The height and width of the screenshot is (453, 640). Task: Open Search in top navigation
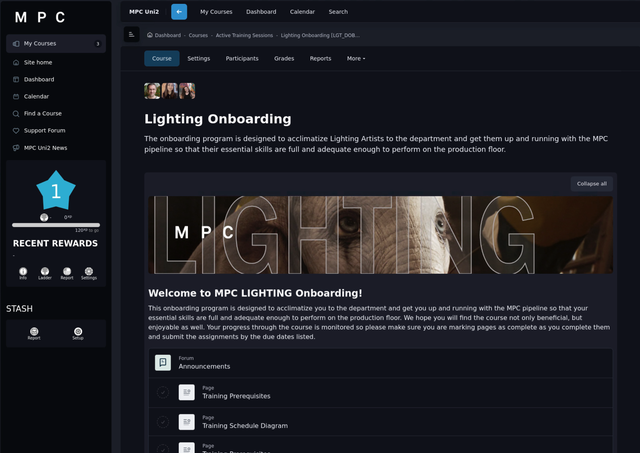click(338, 12)
